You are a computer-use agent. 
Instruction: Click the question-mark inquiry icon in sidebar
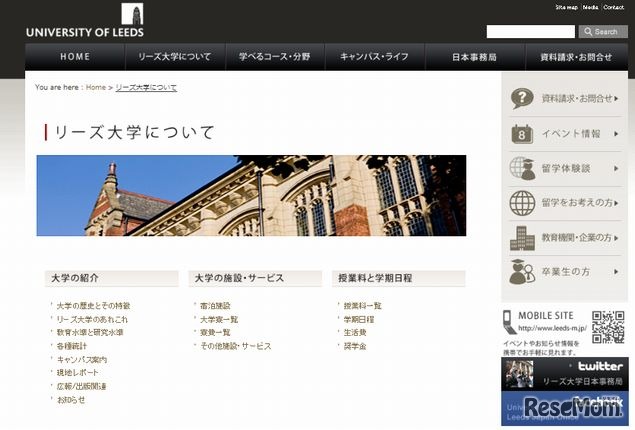coord(522,98)
